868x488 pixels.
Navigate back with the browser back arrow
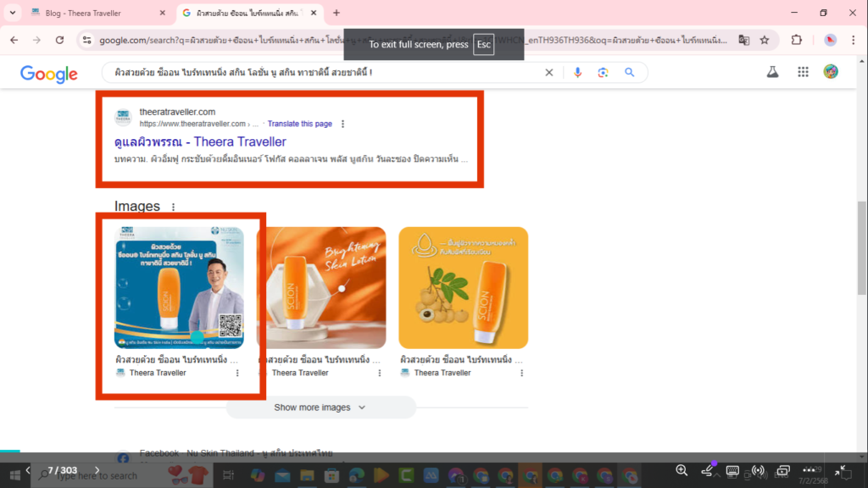(x=13, y=39)
